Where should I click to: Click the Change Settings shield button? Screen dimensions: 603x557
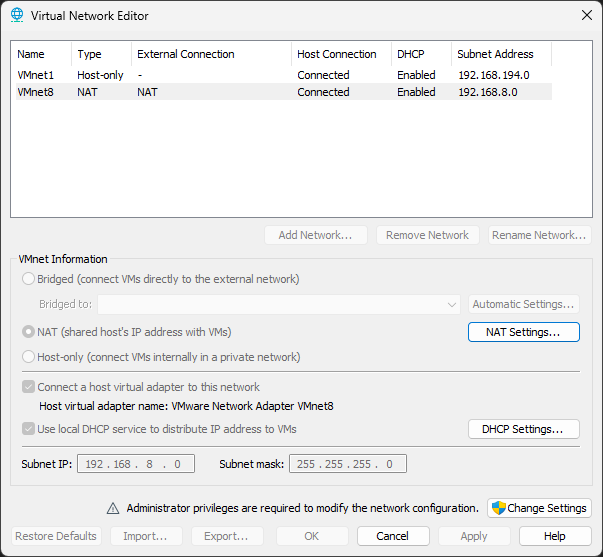pos(538,508)
